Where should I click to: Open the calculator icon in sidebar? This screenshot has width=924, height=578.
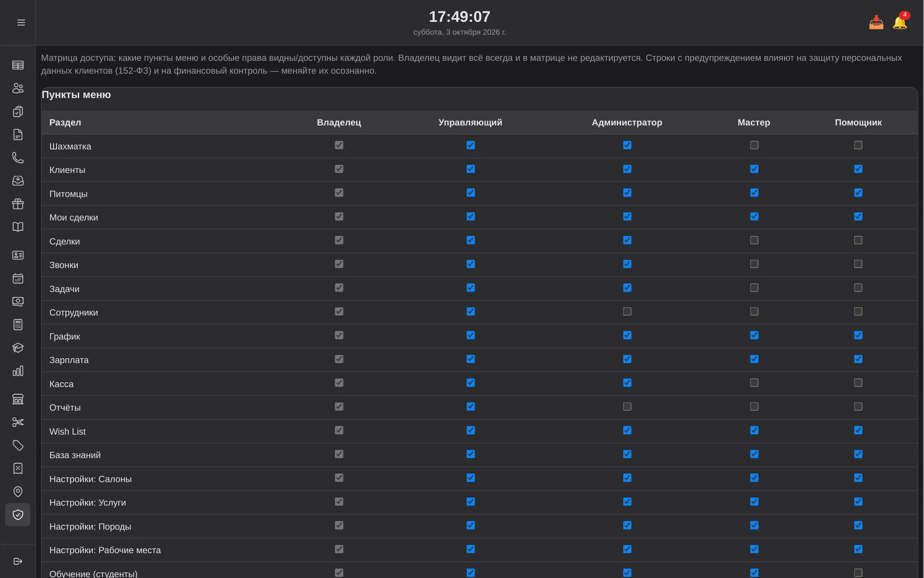point(18,325)
